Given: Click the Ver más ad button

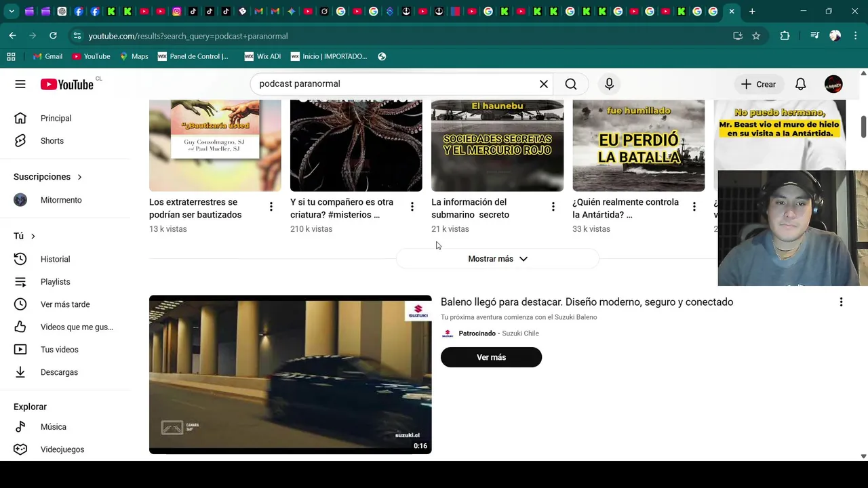Looking at the screenshot, I should point(491,357).
